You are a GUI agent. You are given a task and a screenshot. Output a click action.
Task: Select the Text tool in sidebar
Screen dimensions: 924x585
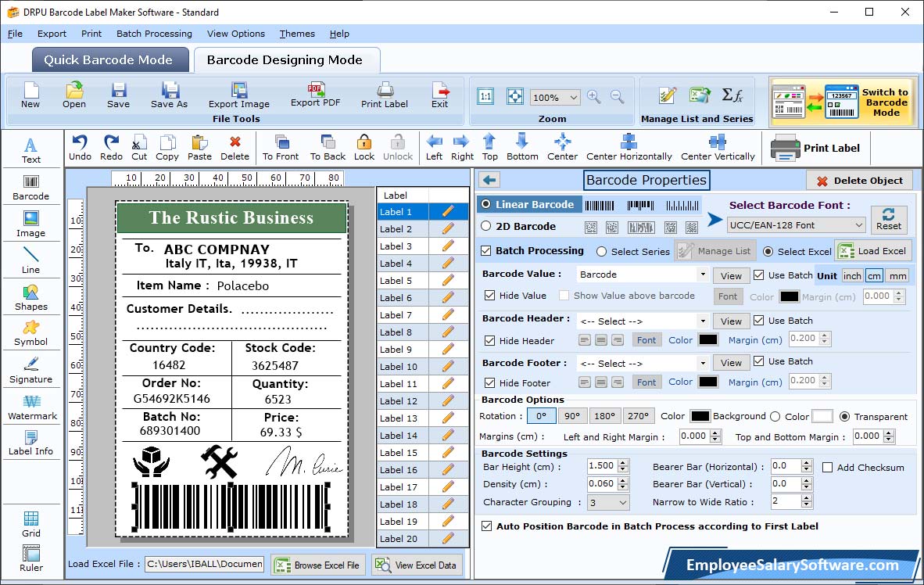click(x=30, y=150)
